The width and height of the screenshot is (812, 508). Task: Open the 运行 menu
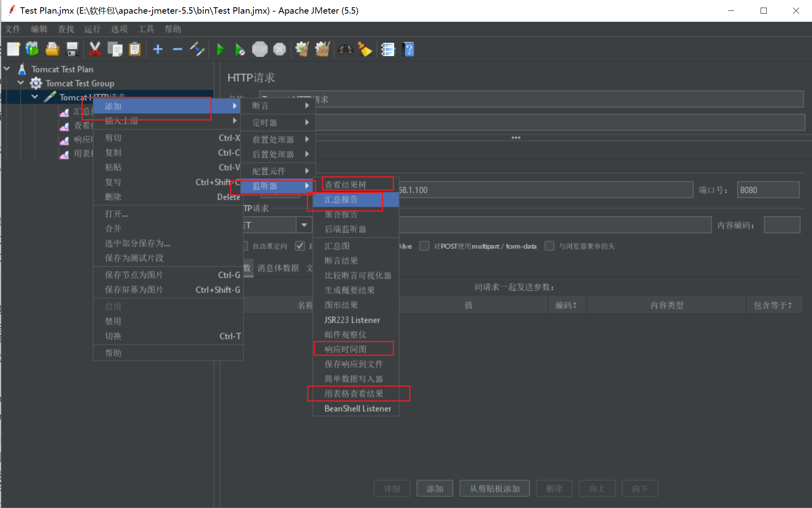coord(92,29)
